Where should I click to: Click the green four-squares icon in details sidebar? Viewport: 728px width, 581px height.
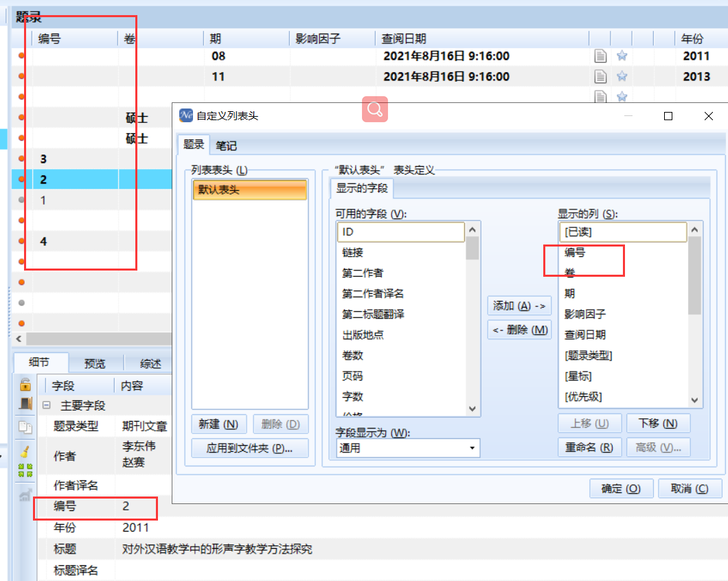(25, 470)
